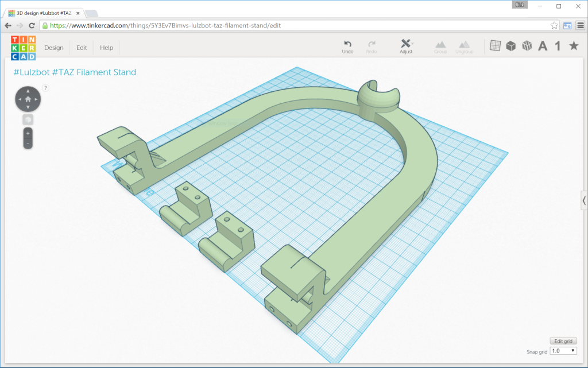Select the 3D design #Lulzbot tab
Image resolution: width=588 pixels, height=368 pixels.
pyautogui.click(x=44, y=13)
